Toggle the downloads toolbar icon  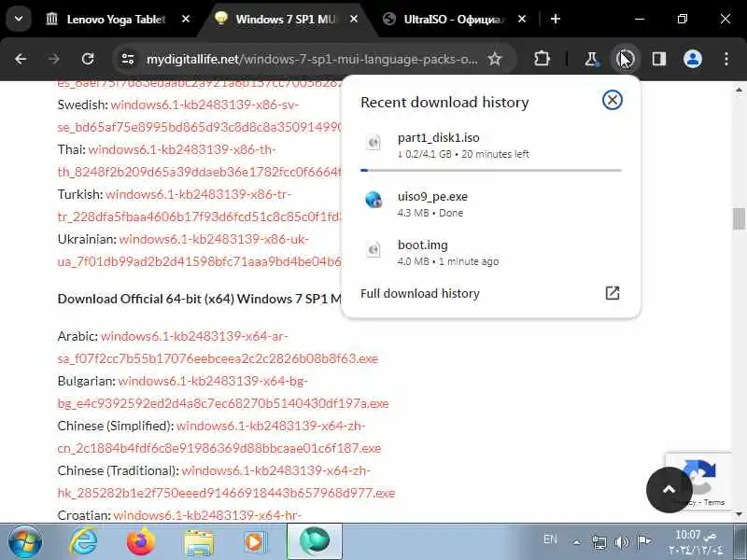(625, 59)
